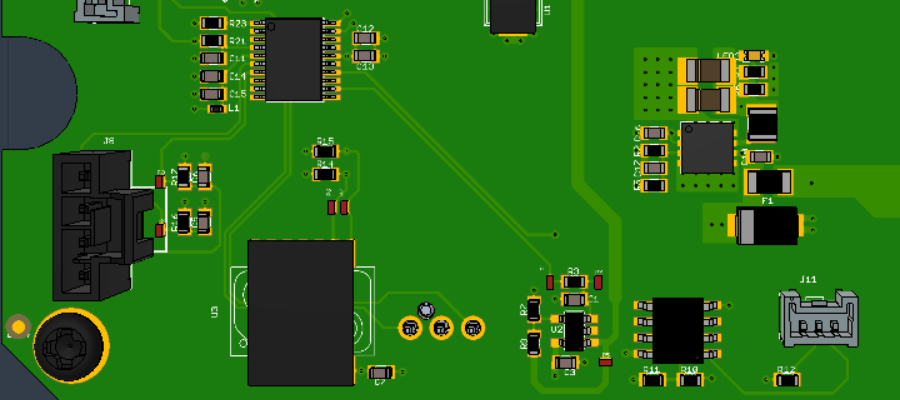Click resistor R3 above U2
Screen dimensions: 900x400
(574, 282)
